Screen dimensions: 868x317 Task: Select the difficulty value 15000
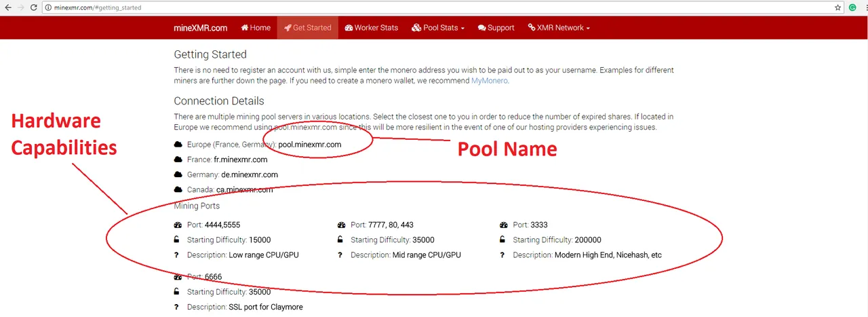(260, 240)
